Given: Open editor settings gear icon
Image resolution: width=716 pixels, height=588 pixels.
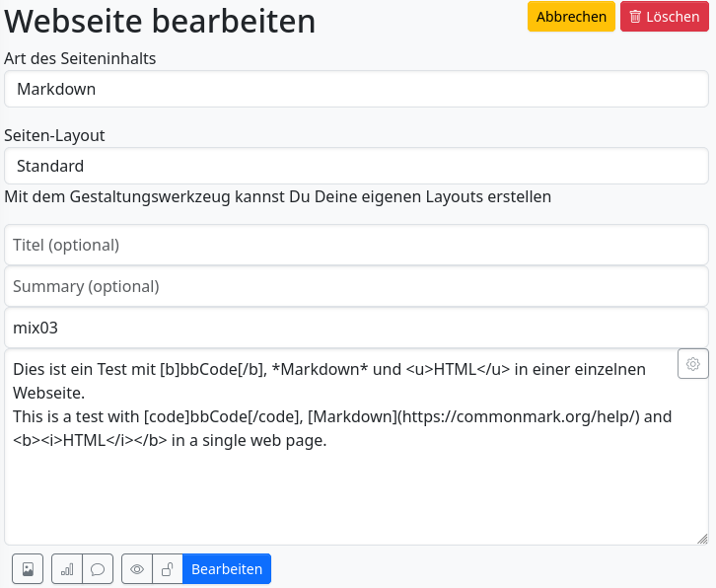Looking at the screenshot, I should (x=693, y=364).
